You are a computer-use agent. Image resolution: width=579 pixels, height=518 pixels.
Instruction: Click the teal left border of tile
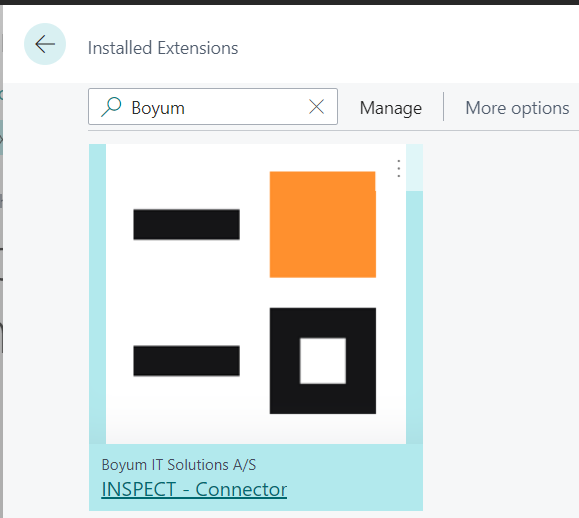click(97, 294)
